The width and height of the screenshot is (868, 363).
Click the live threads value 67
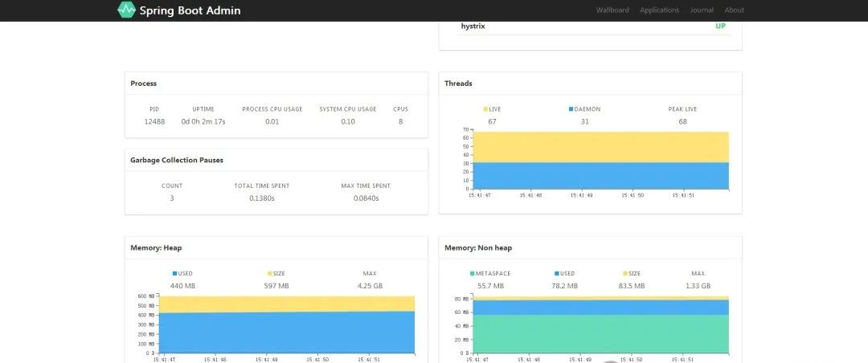[x=492, y=122]
